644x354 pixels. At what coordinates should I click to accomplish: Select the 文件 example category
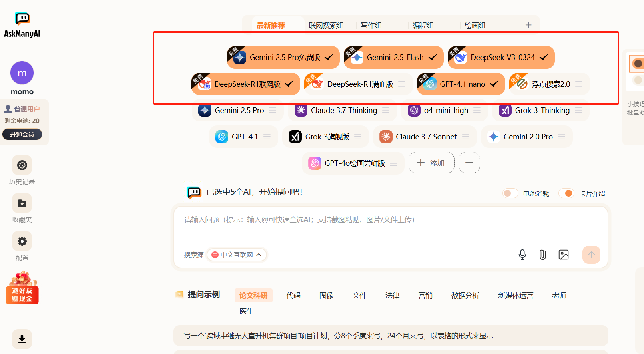pos(359,295)
